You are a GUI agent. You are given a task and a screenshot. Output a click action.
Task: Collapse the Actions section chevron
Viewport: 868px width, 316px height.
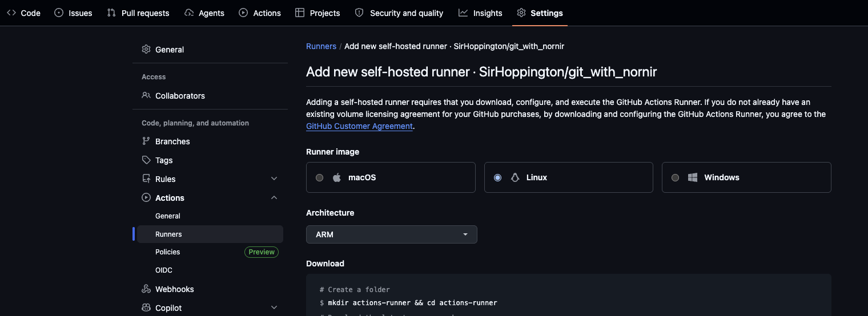coord(274,197)
